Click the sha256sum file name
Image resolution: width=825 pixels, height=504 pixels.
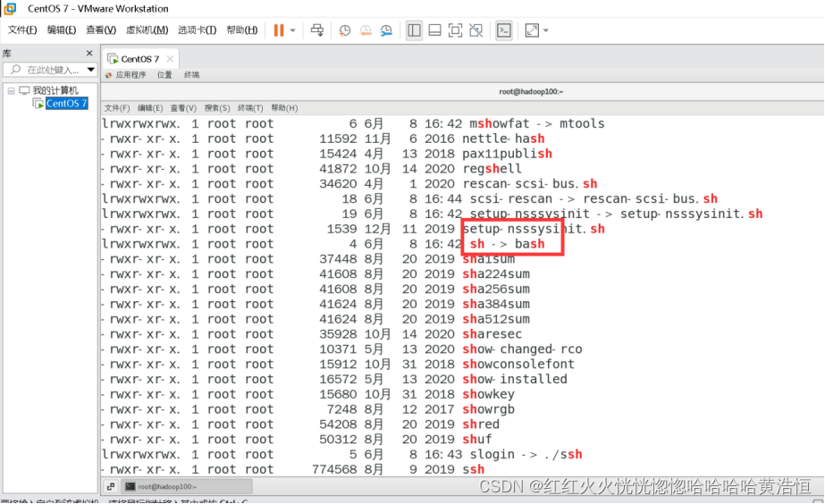pyautogui.click(x=496, y=290)
